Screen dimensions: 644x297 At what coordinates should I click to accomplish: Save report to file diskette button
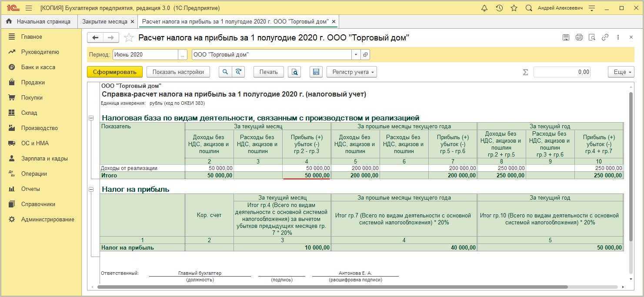click(x=316, y=72)
